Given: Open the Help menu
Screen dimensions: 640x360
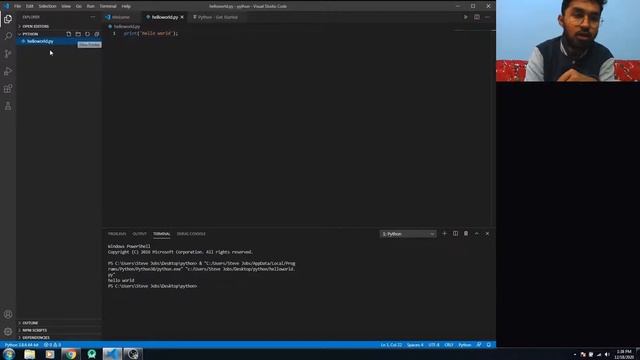Looking at the screenshot, I should (126, 6).
